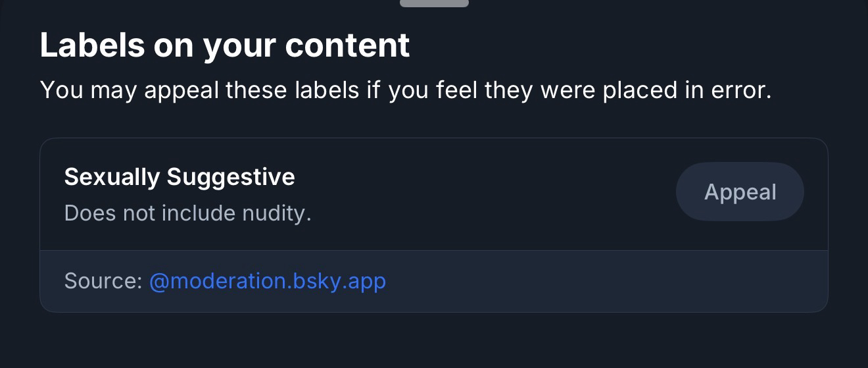Click the word "content" in the heading
Image resolution: width=868 pixels, height=368 pixels.
point(347,45)
